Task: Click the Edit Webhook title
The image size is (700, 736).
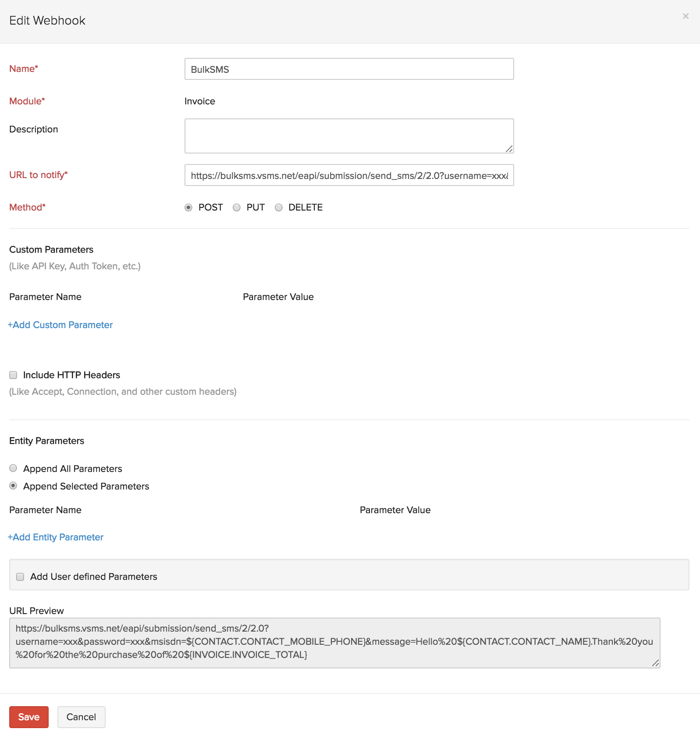Action: (x=47, y=21)
